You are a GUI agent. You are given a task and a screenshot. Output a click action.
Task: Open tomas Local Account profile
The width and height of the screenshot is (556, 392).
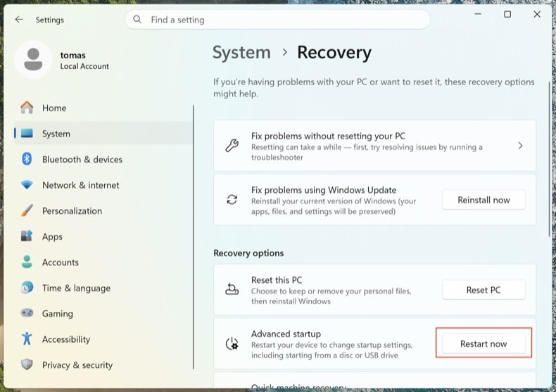point(62,60)
